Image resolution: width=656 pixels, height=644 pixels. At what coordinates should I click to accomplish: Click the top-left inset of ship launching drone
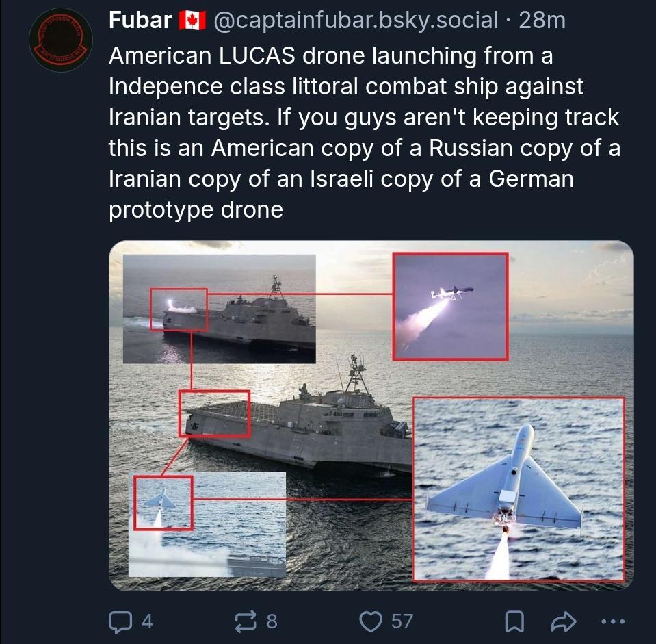click(219, 308)
